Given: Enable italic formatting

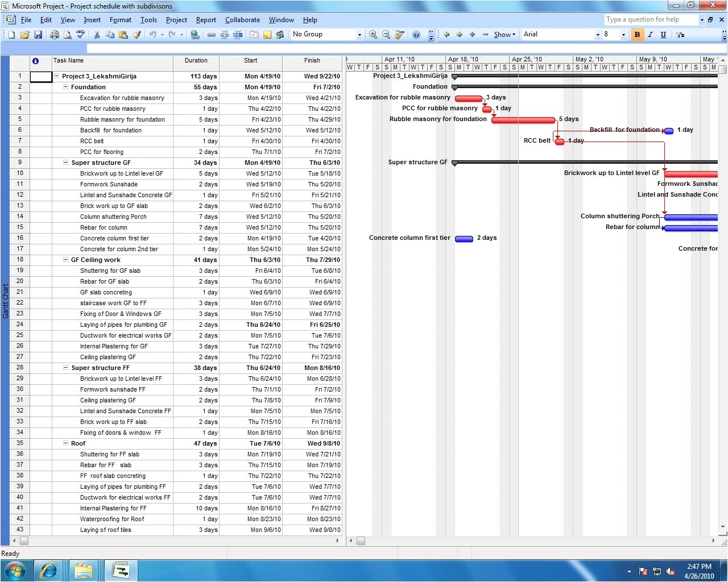Looking at the screenshot, I should click(x=650, y=35).
